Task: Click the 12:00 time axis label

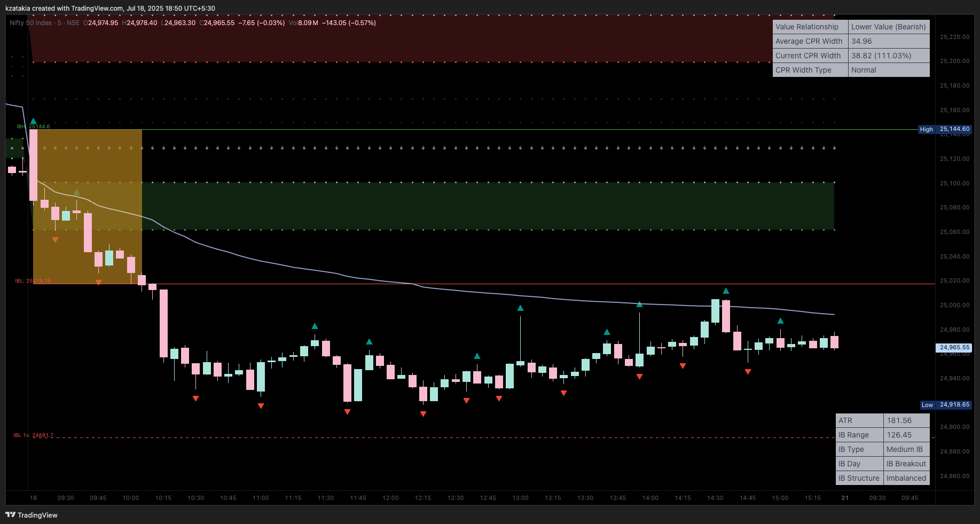Action: 390,498
